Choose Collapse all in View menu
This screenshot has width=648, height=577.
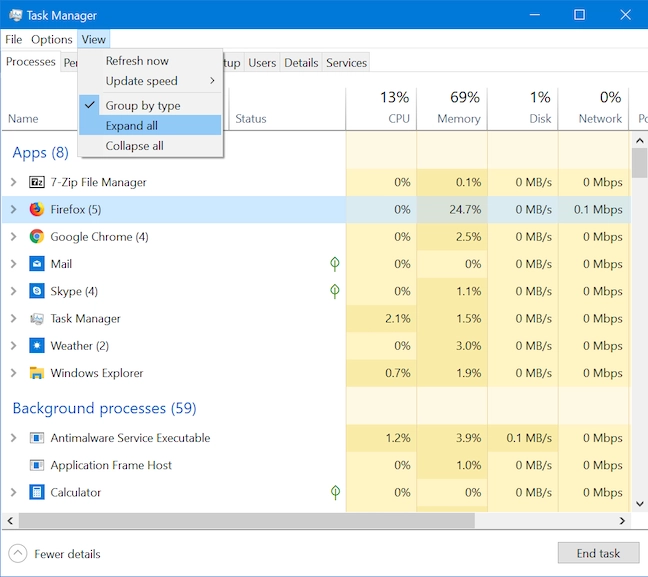click(x=150, y=146)
